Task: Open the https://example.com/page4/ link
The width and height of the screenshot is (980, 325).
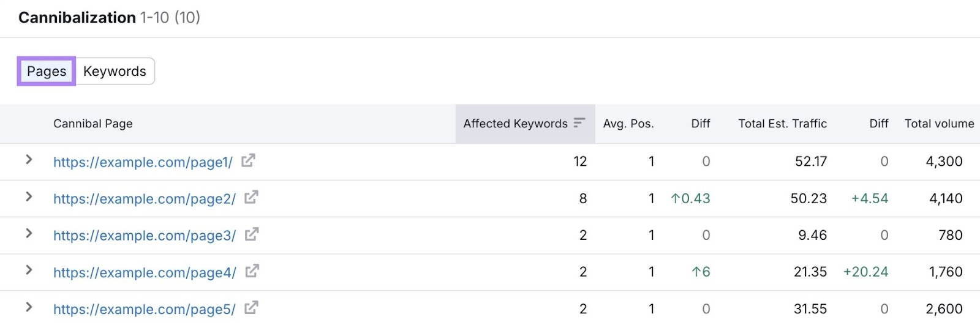Action: (145, 272)
